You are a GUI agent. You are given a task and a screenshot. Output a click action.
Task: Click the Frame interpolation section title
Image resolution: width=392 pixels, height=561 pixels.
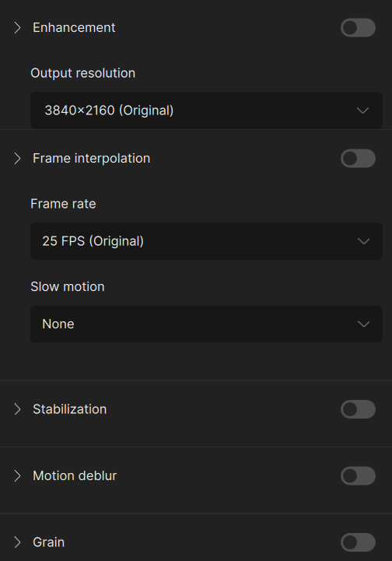[x=91, y=159]
